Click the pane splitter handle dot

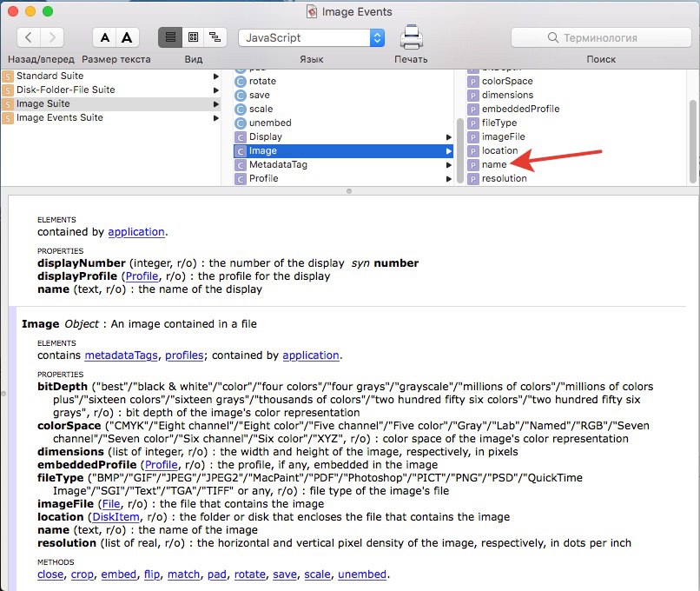pos(349,191)
